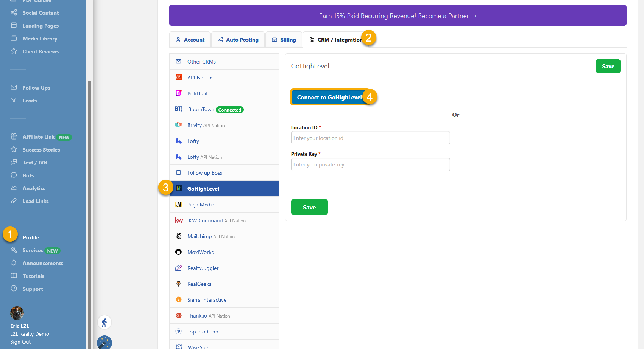Viewport: 644px width, 349px height.
Task: Click the Analytics chart icon
Action: (14, 188)
